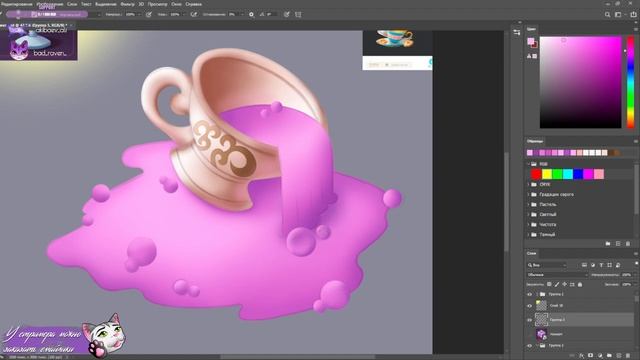Add layer mask icon
Image resolution: width=640 pixels, height=360 pixels.
pyautogui.click(x=591, y=356)
